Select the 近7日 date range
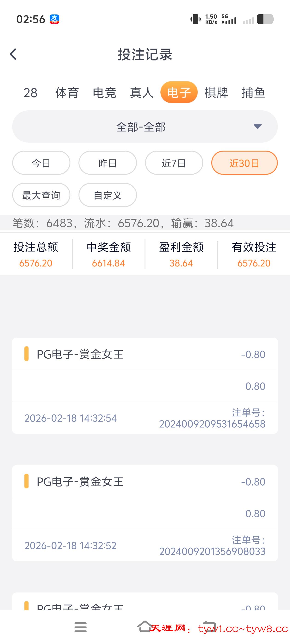 click(x=174, y=163)
